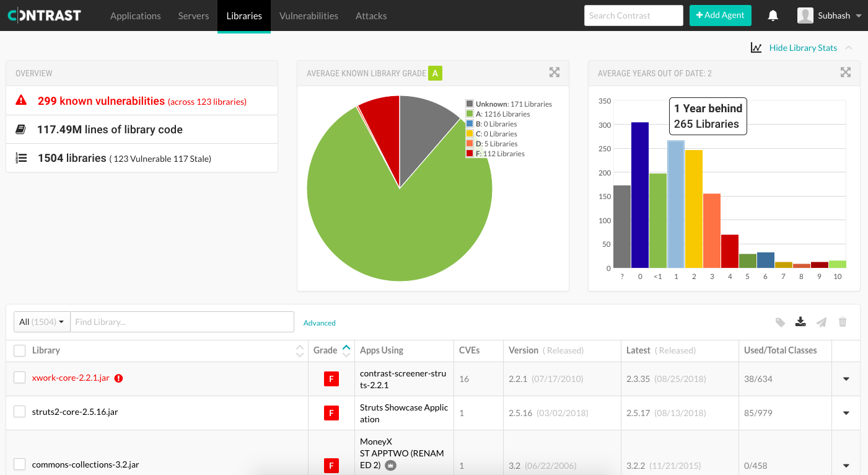Click the Add Agent button
Image resolution: width=868 pixels, height=475 pixels.
point(720,16)
